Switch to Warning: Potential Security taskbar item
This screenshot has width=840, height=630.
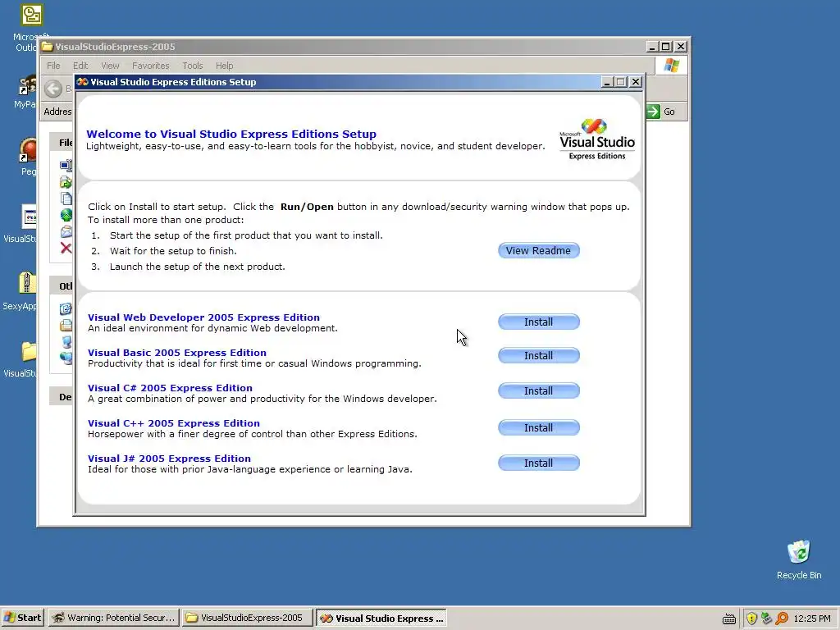pos(113,618)
